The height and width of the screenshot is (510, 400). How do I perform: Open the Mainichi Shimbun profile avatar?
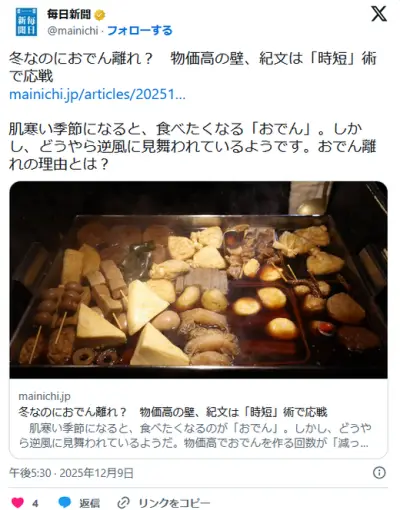point(26,22)
